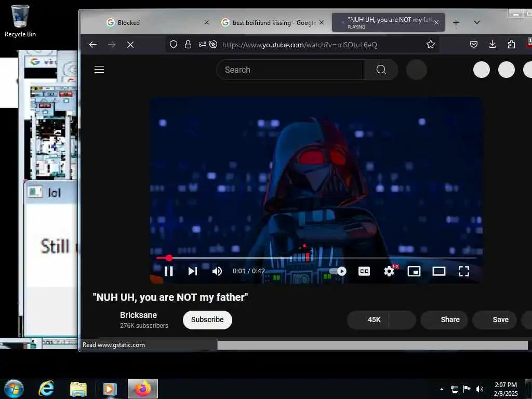Skip to the next video
This screenshot has width=532, height=399.
click(x=193, y=271)
